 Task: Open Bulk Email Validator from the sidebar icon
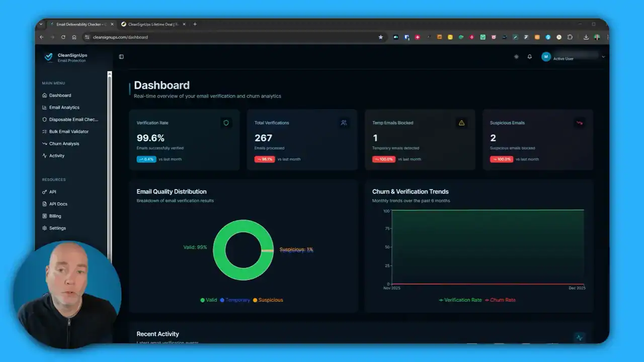tap(45, 131)
